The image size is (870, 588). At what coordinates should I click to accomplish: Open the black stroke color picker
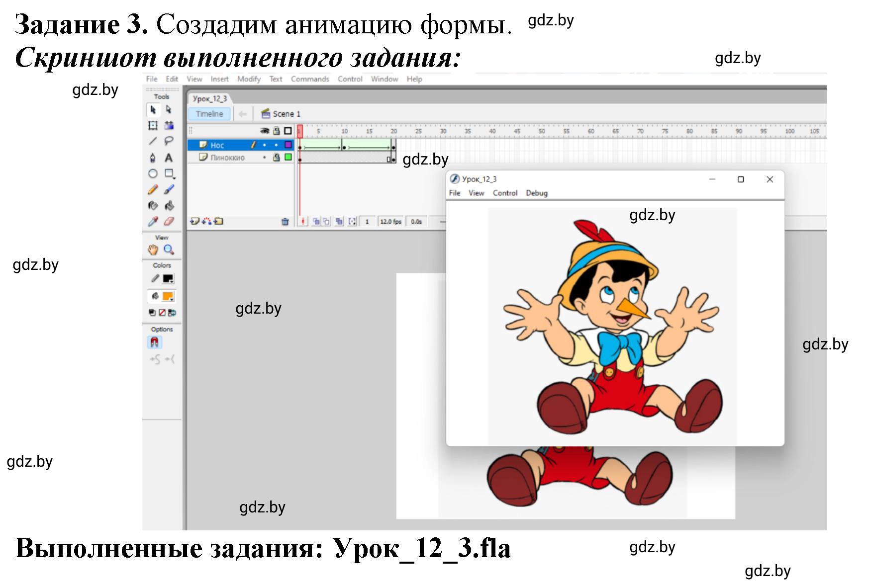(x=168, y=279)
